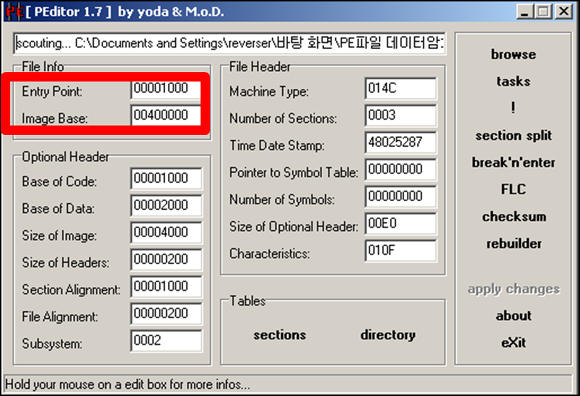Select the Image Base value field

pyautogui.click(x=166, y=116)
